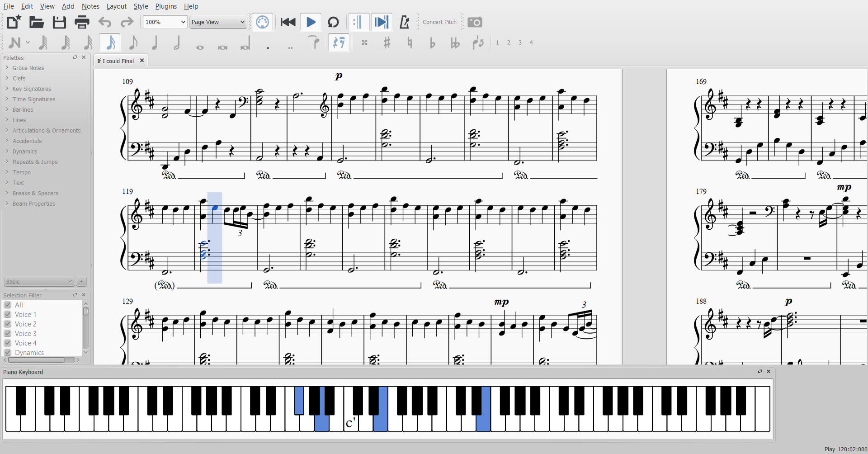Apply double sharp accidental
This screenshot has width=868, height=454.
point(364,43)
